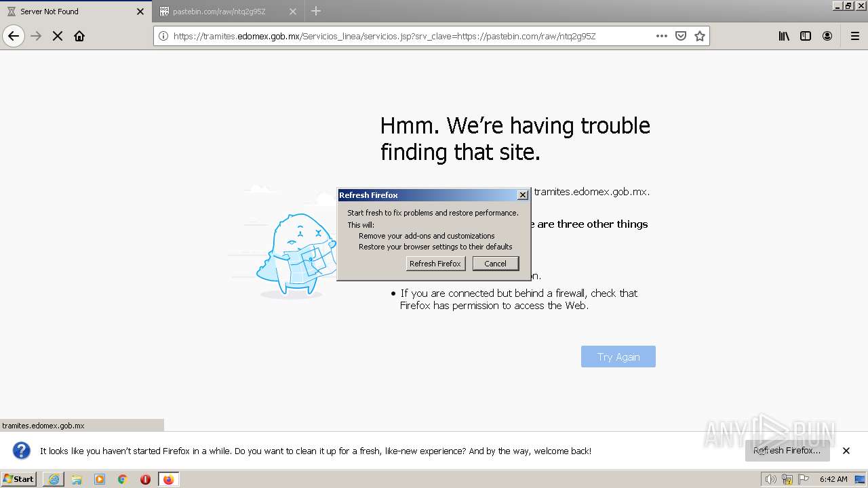The width and height of the screenshot is (868, 488).
Task: Open page actions three-dot menu
Action: (x=662, y=36)
